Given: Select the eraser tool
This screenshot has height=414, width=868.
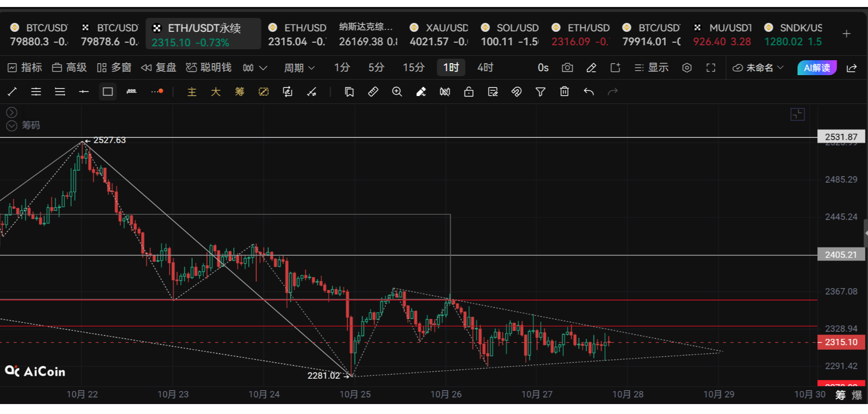Looking at the screenshot, I should click(421, 92).
